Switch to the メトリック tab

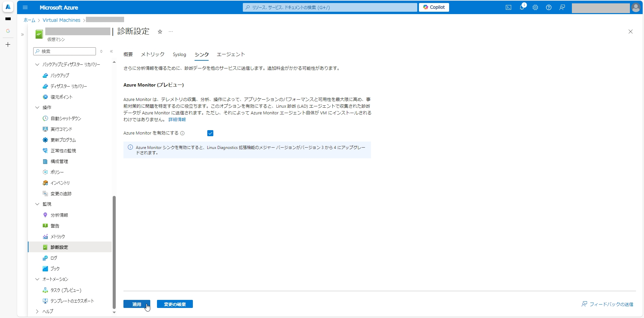(x=153, y=54)
